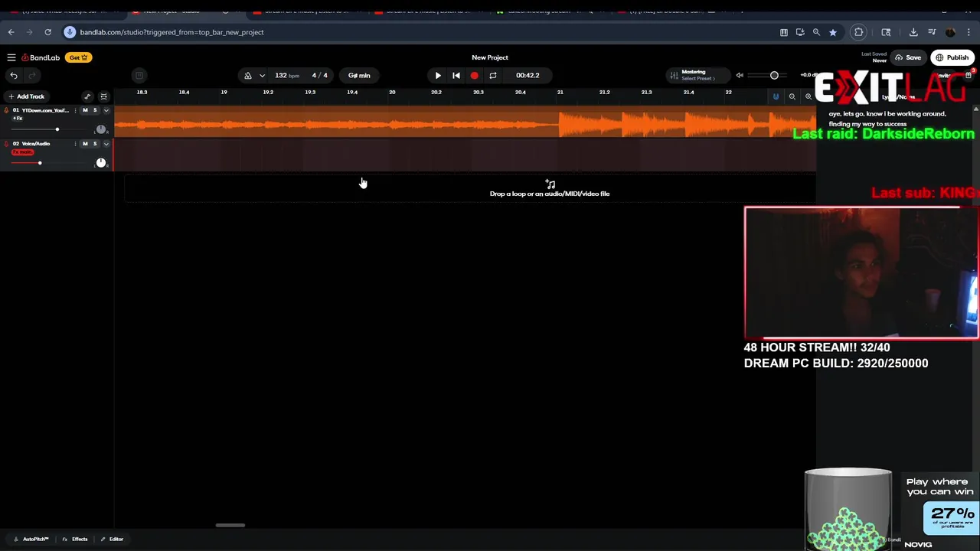
Task: Click track 01 pan knob
Action: [100, 129]
